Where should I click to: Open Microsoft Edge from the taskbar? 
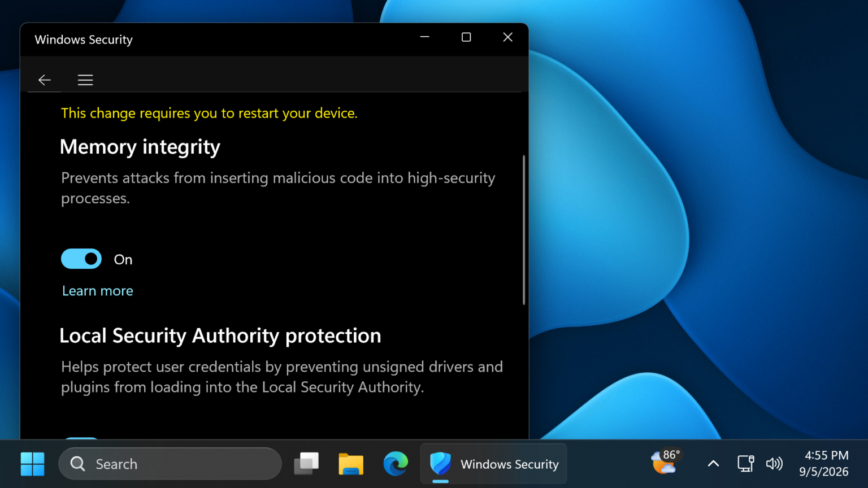pyautogui.click(x=396, y=464)
